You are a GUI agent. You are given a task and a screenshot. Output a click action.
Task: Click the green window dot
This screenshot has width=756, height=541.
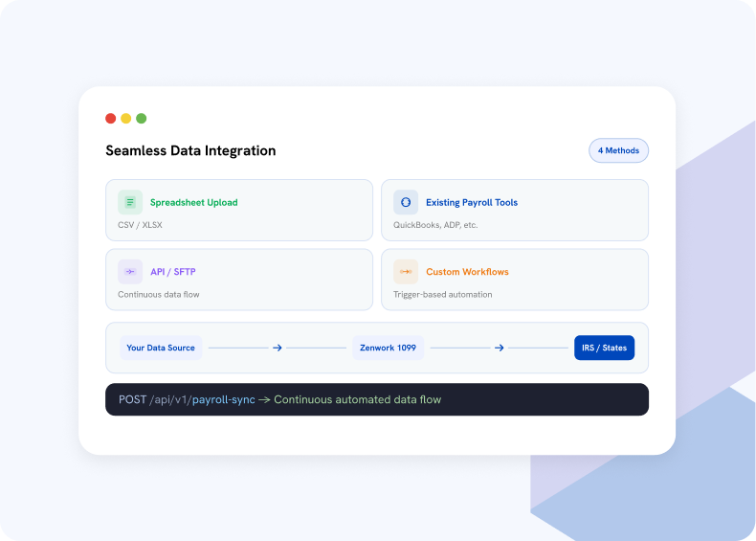(x=142, y=118)
